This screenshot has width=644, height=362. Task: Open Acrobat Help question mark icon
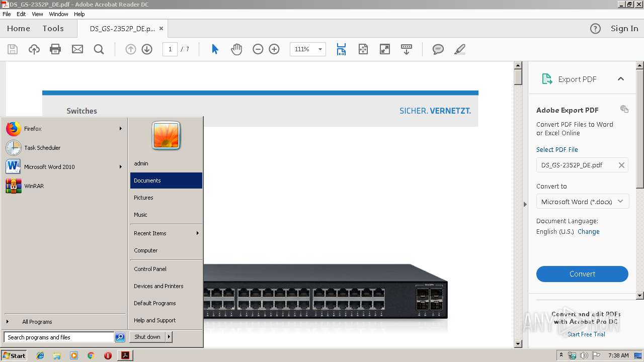[x=595, y=29]
